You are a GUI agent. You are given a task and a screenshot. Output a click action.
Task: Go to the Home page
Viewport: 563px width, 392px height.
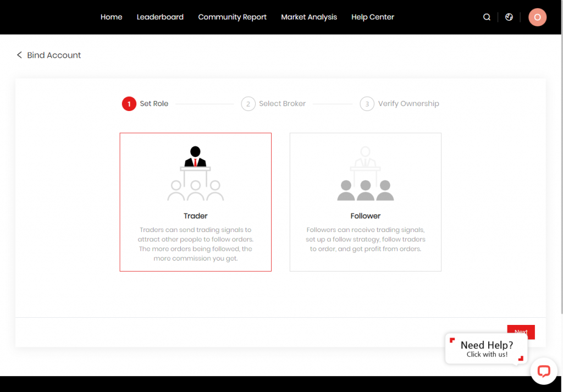pos(111,17)
